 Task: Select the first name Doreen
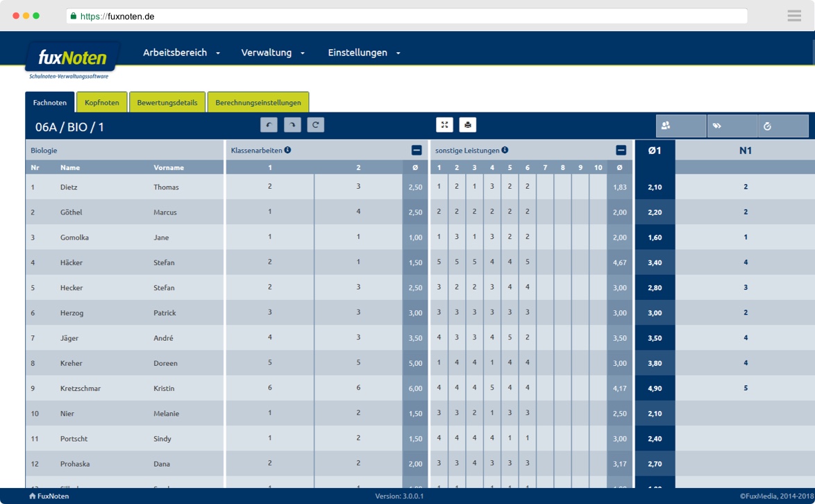(x=165, y=363)
